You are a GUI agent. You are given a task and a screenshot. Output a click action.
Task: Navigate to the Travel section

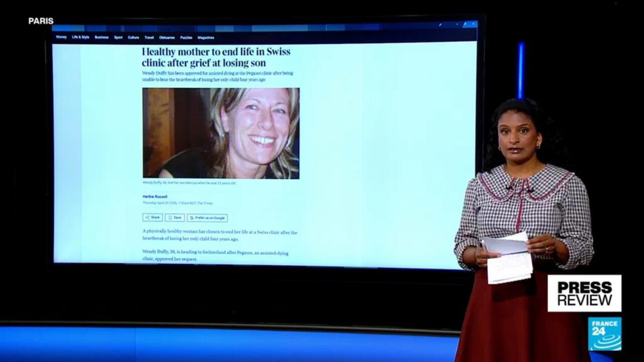click(x=149, y=37)
